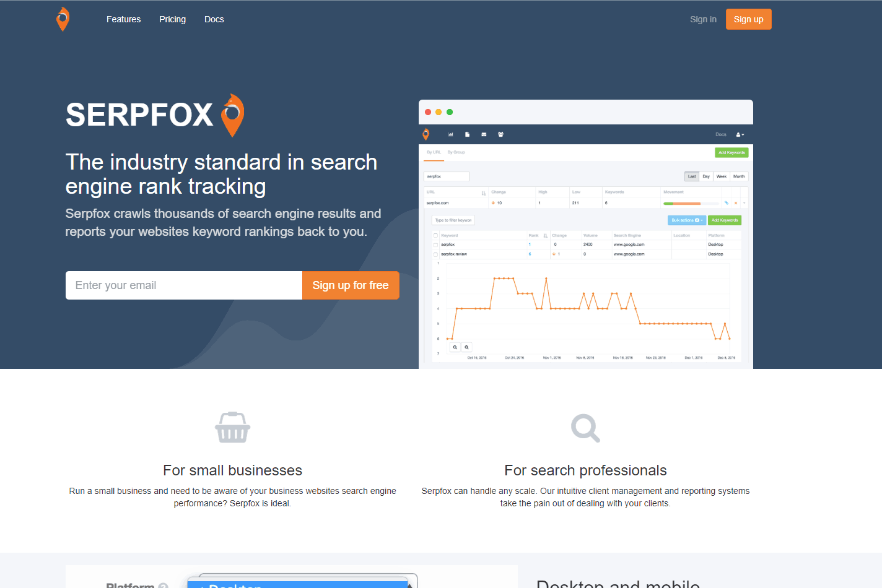Expand the user account menu in dashboard preview
Viewport: 882px width, 588px height.
tap(740, 134)
